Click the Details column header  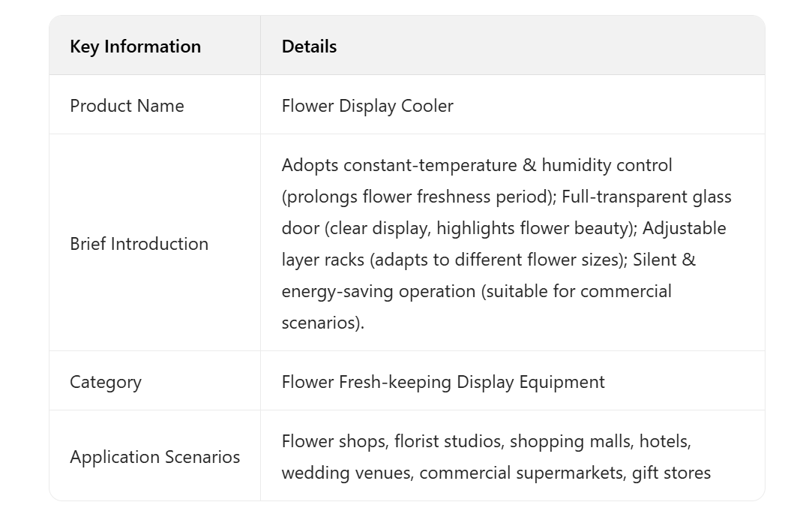click(x=309, y=47)
